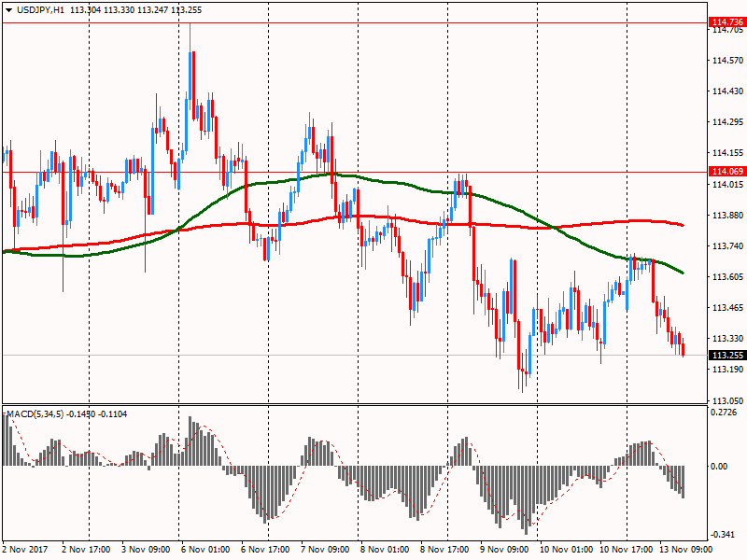Select the 113.050 price axis value

pyautogui.click(x=728, y=401)
